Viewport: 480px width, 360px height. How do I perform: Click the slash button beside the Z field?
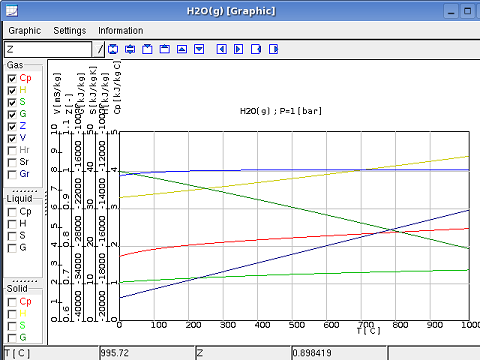coord(100,49)
